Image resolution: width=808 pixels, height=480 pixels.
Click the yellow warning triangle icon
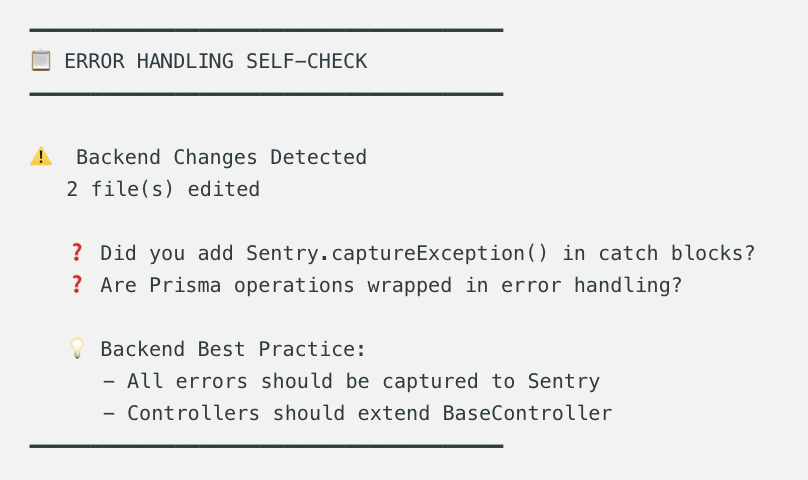pos(41,157)
